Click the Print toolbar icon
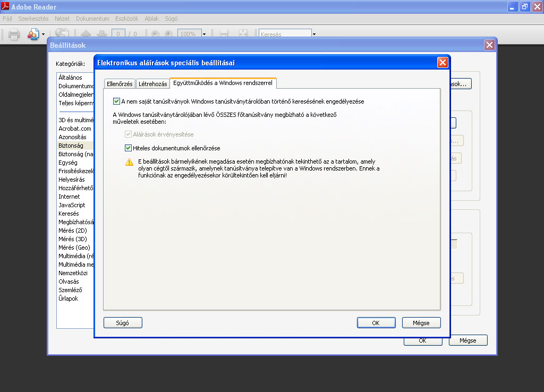The image size is (544, 392). click(14, 35)
